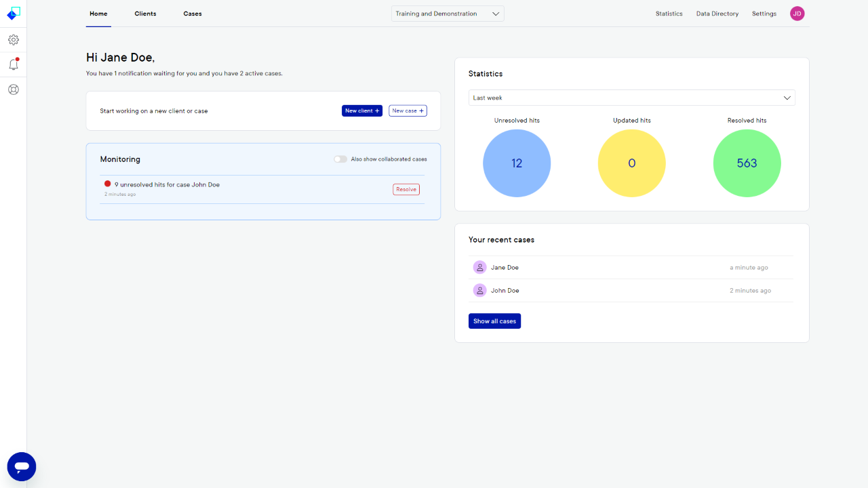Open notifications via the bell icon
The height and width of the screenshot is (488, 868).
13,64
